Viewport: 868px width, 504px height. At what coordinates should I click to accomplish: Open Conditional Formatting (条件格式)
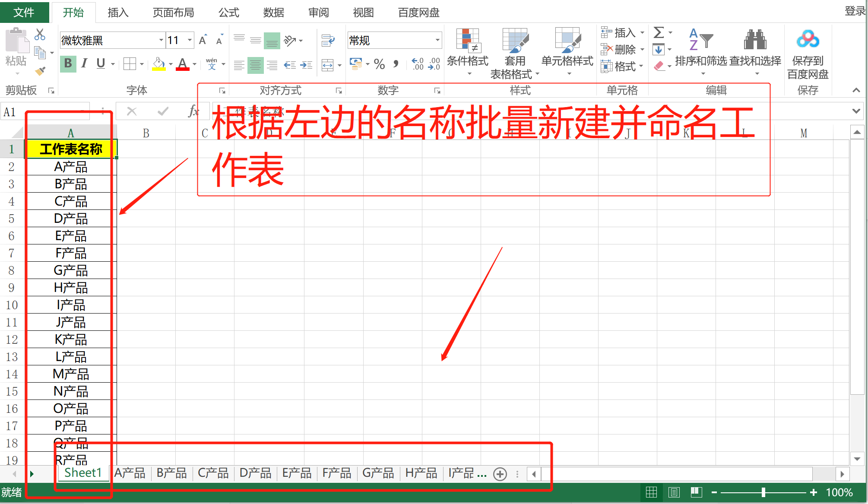click(468, 52)
